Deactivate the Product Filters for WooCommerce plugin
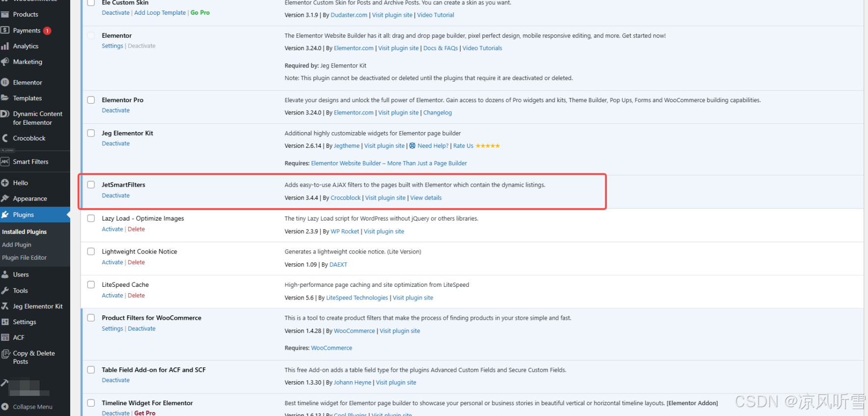The height and width of the screenshot is (416, 868). pyautogui.click(x=141, y=329)
